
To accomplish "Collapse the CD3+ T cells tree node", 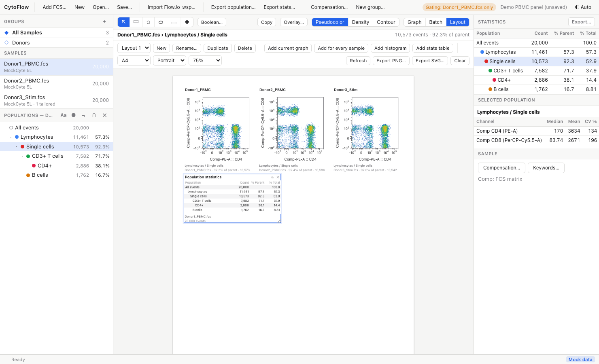I will pos(22,156).
